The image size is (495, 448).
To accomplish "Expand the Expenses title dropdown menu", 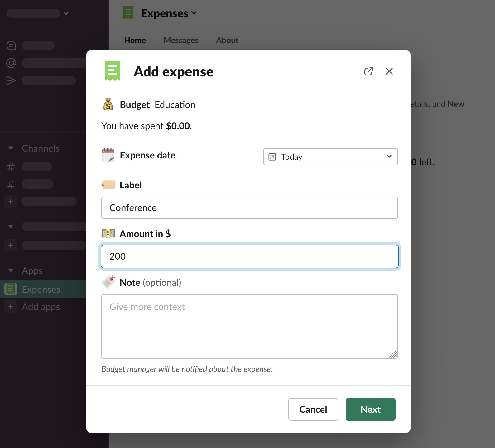I will pos(194,13).
